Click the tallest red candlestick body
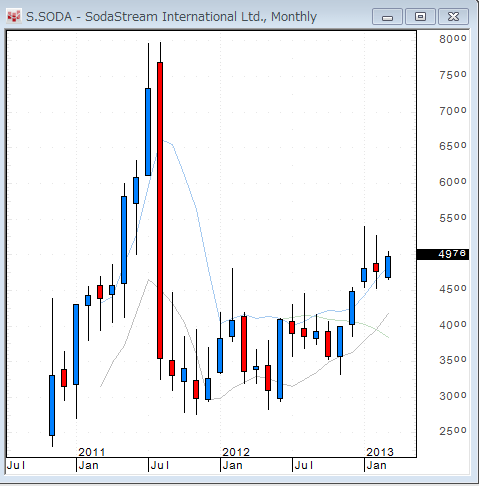The width and height of the screenshot is (479, 486). pyautogui.click(x=160, y=210)
